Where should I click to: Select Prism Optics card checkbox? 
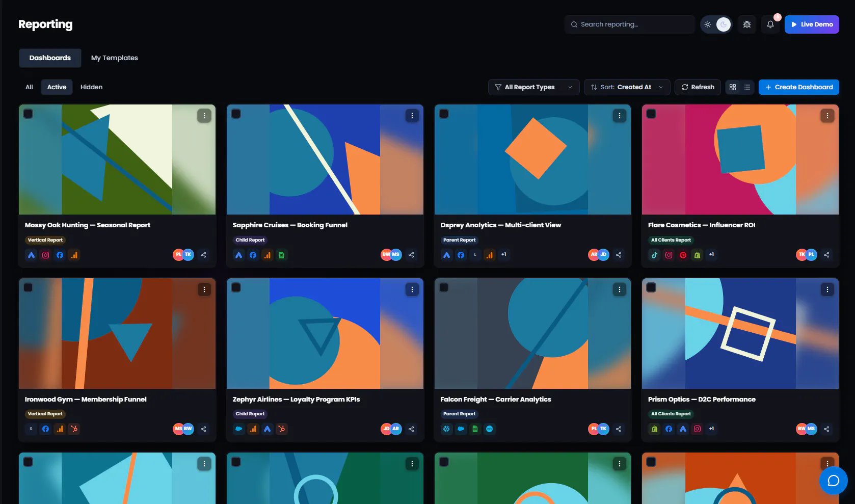(651, 287)
